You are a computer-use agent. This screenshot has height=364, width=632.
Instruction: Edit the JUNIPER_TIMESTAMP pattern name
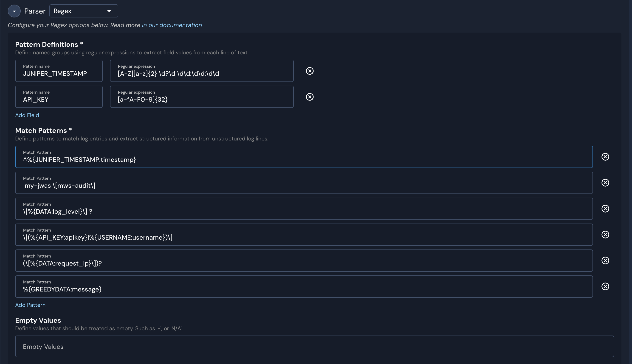click(59, 73)
